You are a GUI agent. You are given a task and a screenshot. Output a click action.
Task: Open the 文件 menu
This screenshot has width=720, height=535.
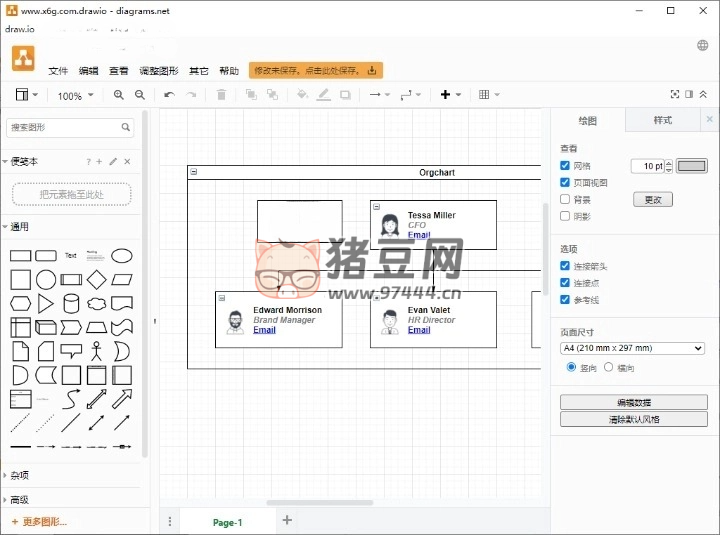coord(58,71)
